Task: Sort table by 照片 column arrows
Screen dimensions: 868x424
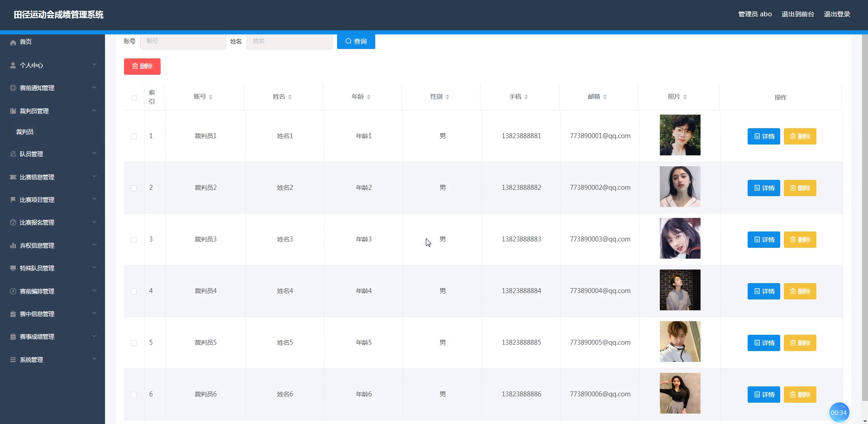Action: click(x=685, y=97)
